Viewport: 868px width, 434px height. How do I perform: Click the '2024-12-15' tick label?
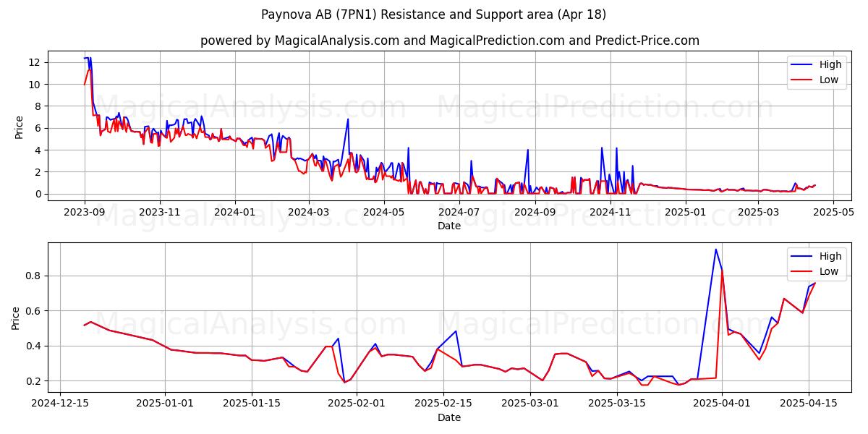pyautogui.click(x=60, y=404)
